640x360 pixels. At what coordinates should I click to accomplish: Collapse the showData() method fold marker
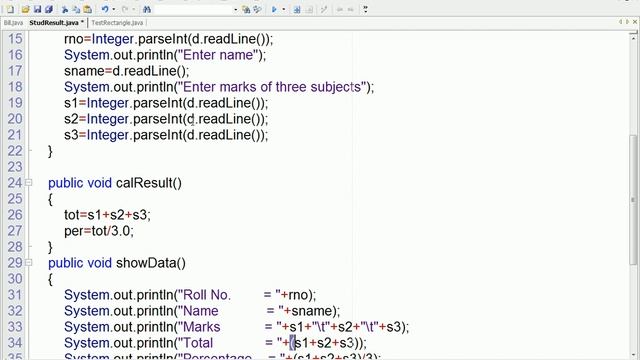29,263
